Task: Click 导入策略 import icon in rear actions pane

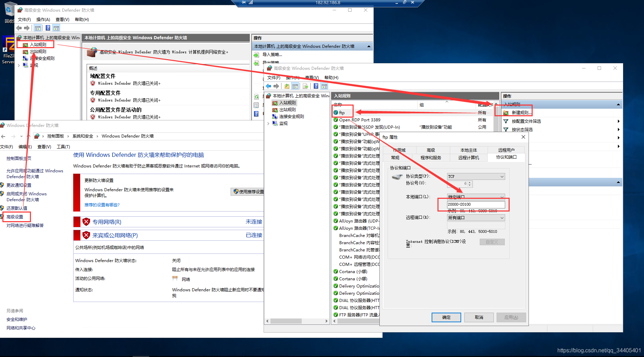Action: point(256,55)
